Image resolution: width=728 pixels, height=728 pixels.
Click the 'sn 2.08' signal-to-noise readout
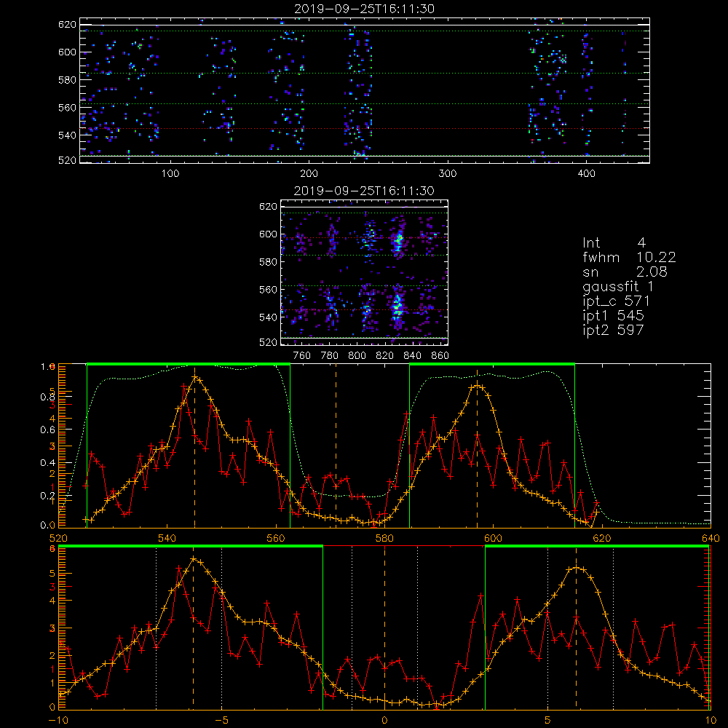(x=625, y=271)
